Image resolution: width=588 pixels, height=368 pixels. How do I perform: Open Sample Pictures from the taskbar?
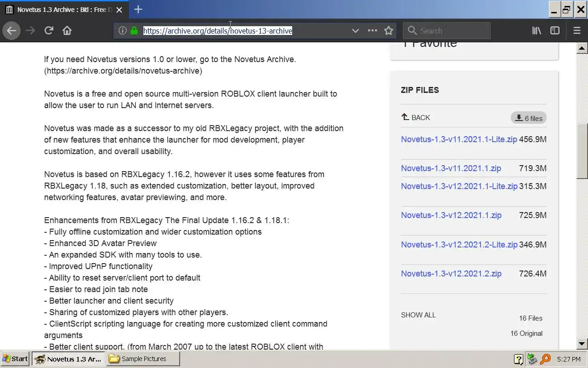click(143, 359)
